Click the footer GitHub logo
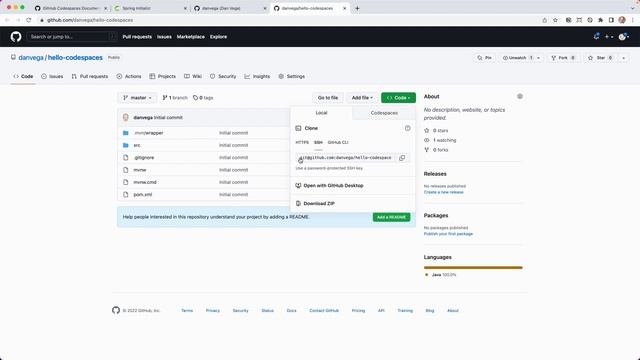 tap(116, 310)
